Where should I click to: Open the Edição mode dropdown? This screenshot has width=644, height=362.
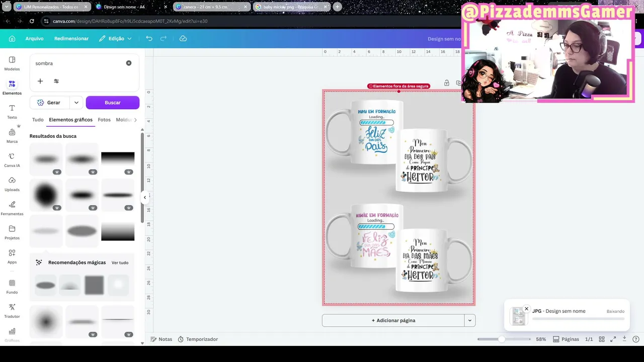click(x=115, y=39)
